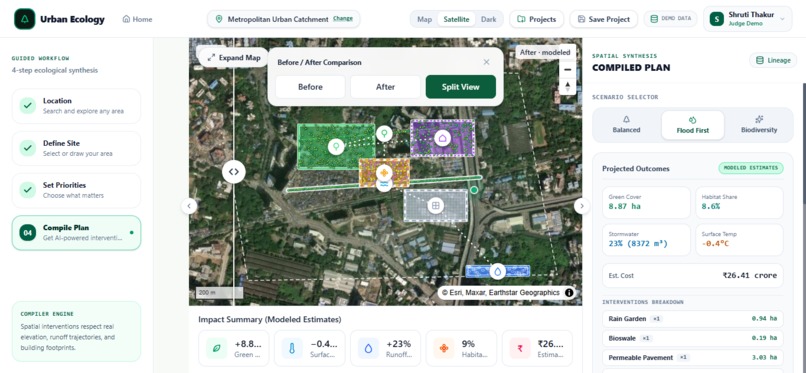
Task: Select the water droplet marker in blue zone
Action: tap(497, 271)
